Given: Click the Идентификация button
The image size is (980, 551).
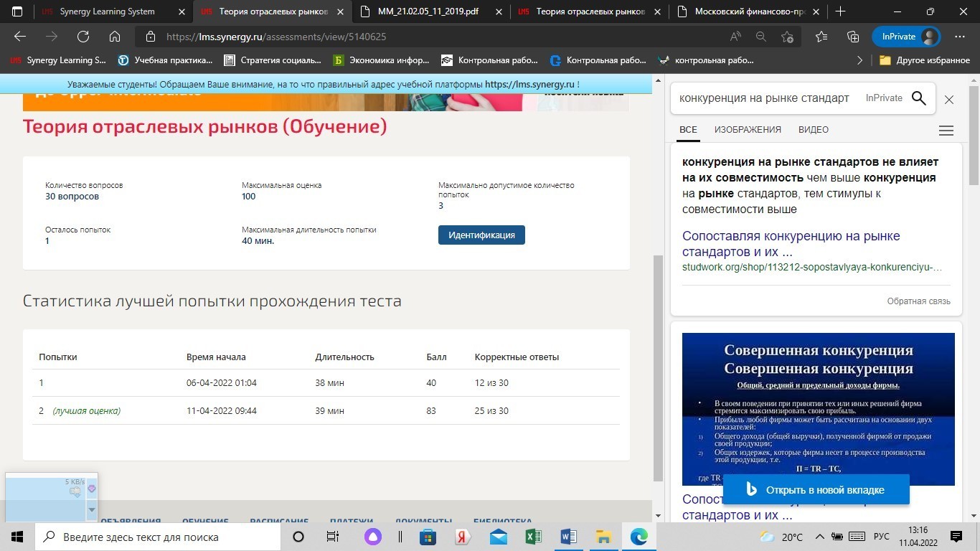Looking at the screenshot, I should 481,235.
